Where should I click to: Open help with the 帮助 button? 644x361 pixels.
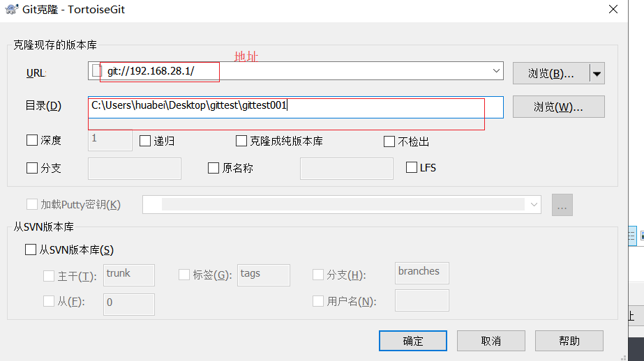(569, 341)
